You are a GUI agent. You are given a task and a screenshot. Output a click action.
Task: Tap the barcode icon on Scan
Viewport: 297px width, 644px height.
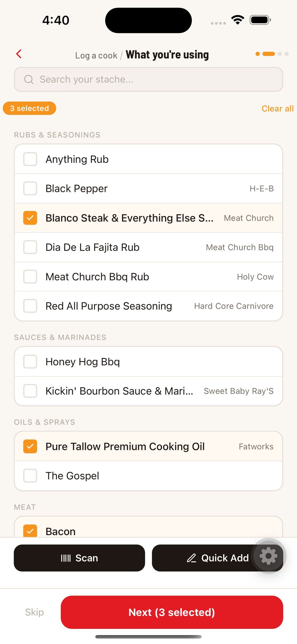click(x=66, y=558)
